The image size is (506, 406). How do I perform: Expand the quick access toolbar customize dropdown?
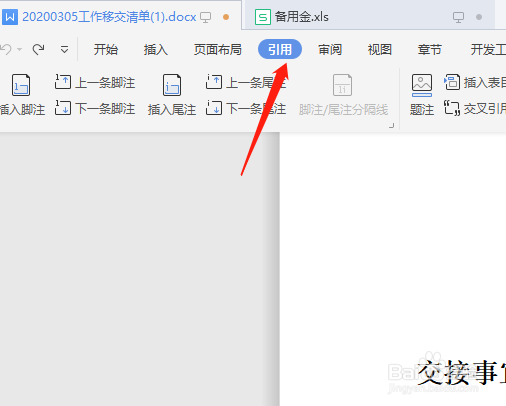click(64, 50)
